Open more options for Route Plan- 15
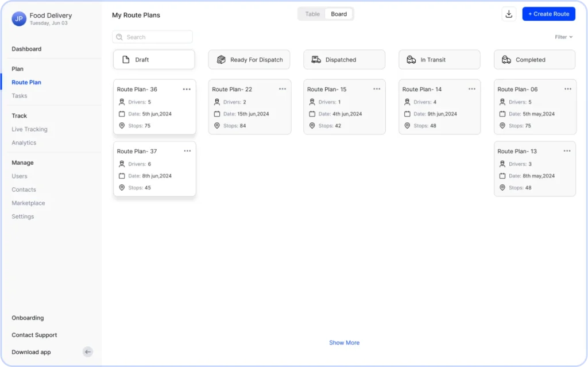The image size is (588, 367). click(377, 89)
